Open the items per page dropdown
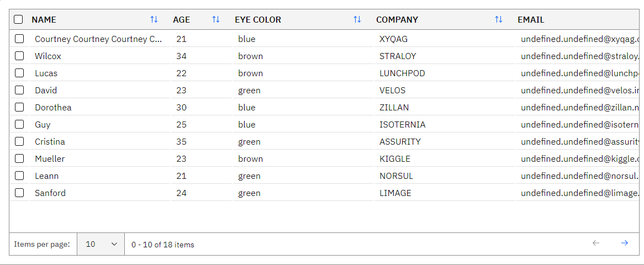This screenshot has width=644, height=265. [x=101, y=244]
